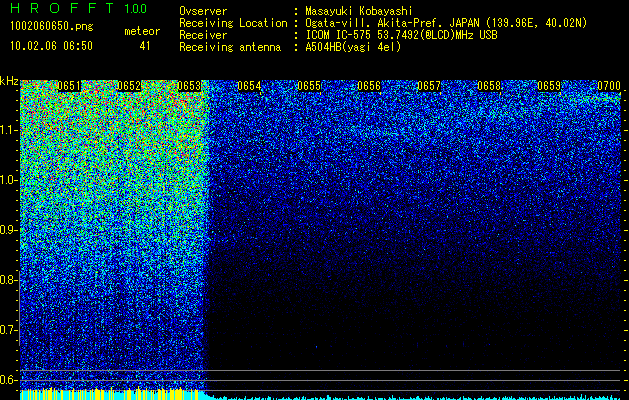Screen dimensions: 629x400
Task: Click the 1.1 frequency axis label
Action: pos(8,130)
